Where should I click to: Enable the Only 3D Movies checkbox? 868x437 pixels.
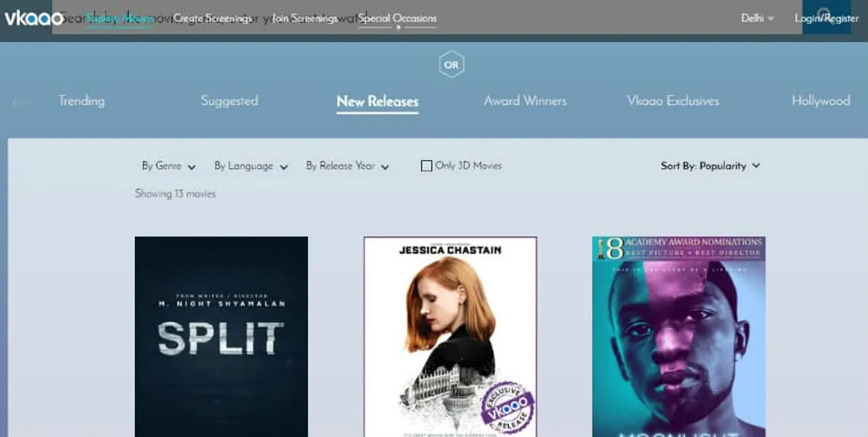click(427, 166)
